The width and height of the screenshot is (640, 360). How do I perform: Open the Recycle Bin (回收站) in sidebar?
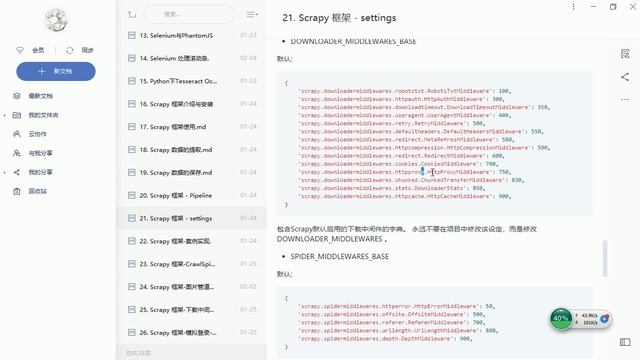(x=37, y=191)
